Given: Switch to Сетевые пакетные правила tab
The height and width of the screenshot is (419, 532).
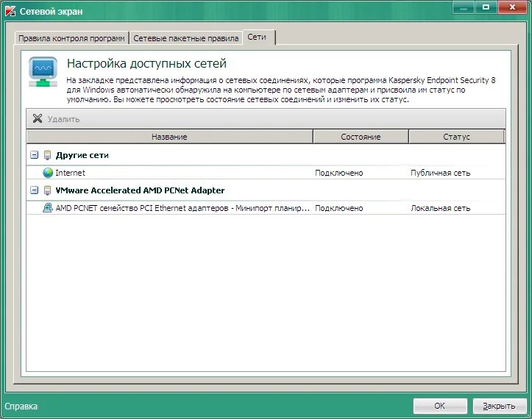Looking at the screenshot, I should point(186,38).
